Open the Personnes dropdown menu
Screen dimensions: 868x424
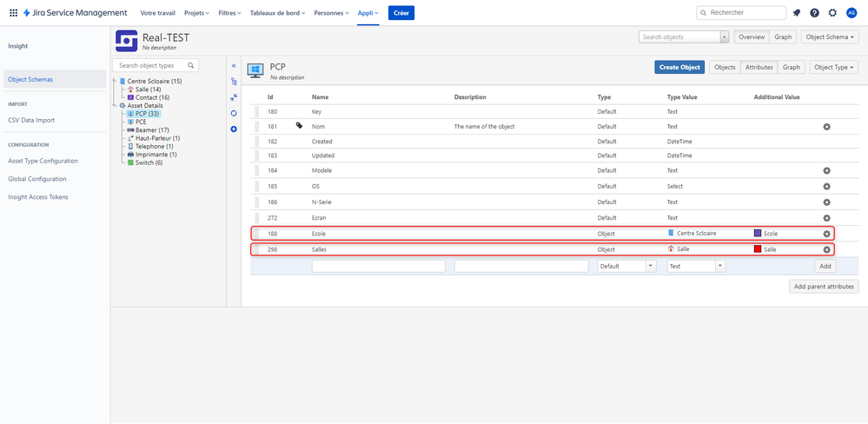pos(332,13)
